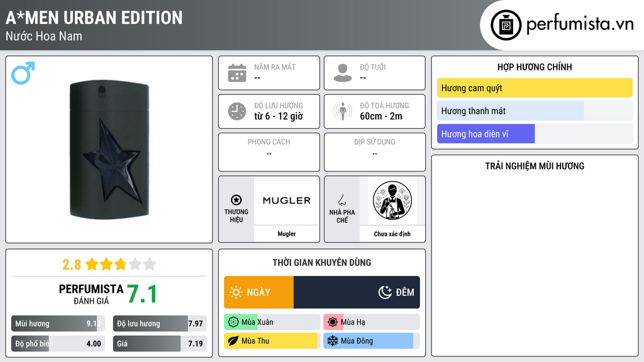
Task: Click the orange Ngày segment
Action: pyautogui.click(x=258, y=292)
